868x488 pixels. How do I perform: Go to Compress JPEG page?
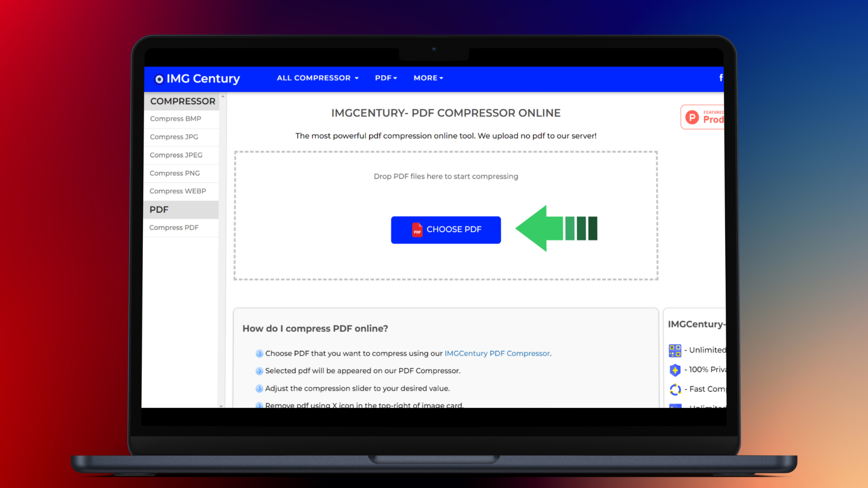(x=181, y=155)
